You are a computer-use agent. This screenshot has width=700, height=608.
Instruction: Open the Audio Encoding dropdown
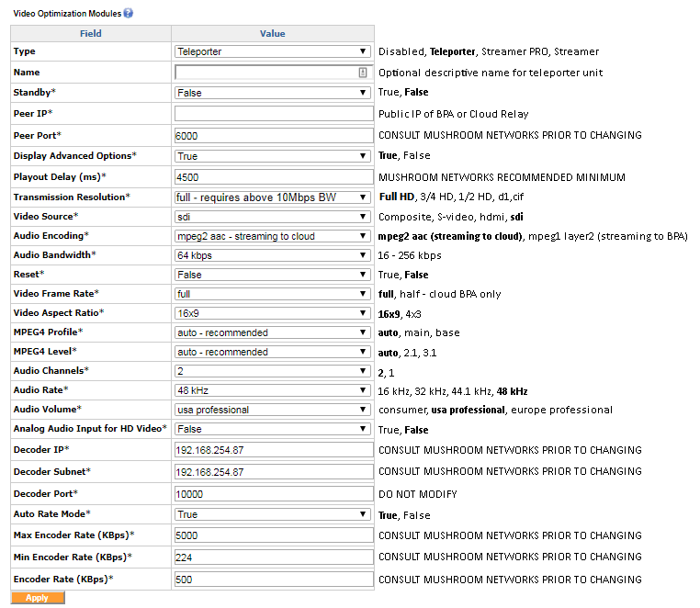click(272, 236)
